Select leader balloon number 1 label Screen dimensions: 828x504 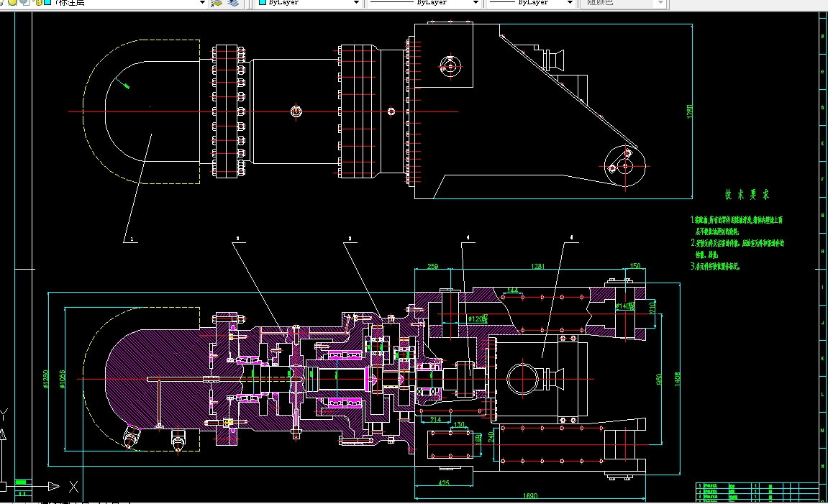(131, 239)
